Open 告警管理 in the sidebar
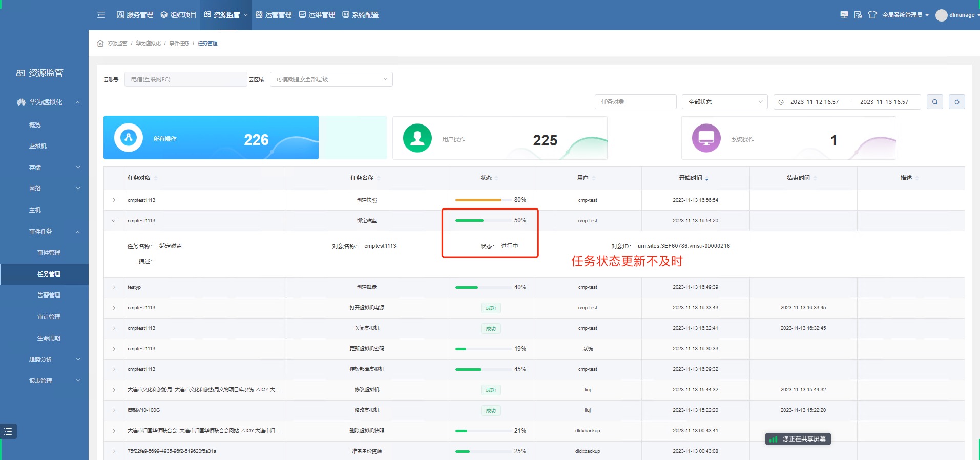Image resolution: width=980 pixels, height=460 pixels. [49, 295]
